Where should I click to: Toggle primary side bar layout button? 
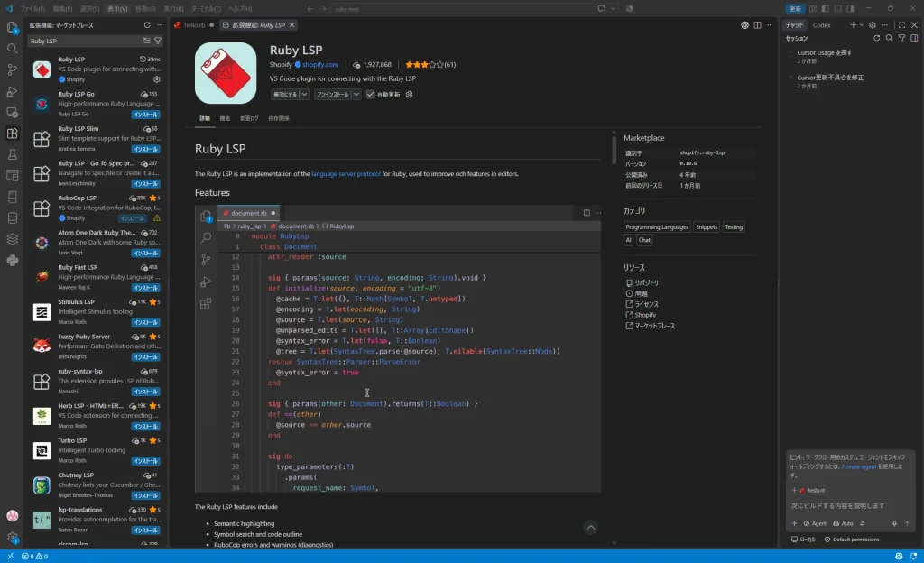825,9
